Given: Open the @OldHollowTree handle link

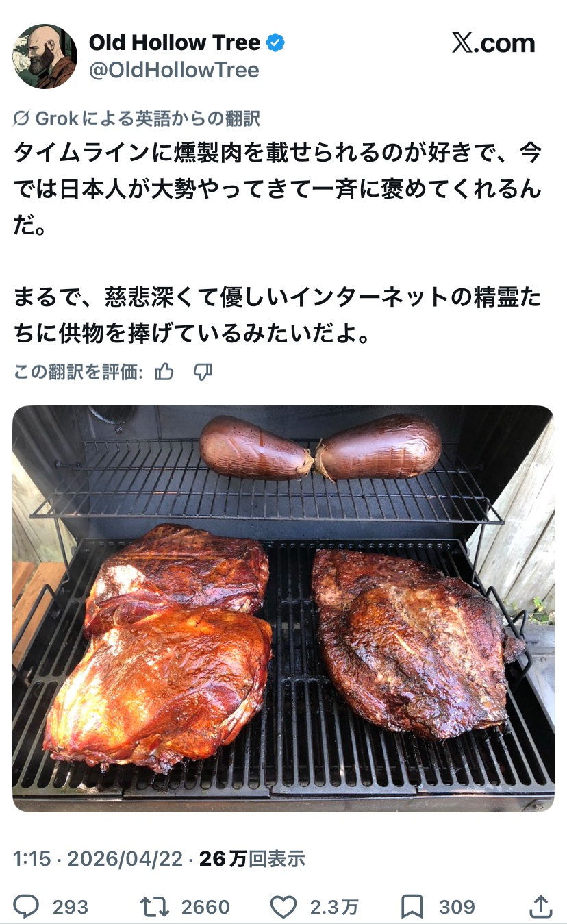Looking at the screenshot, I should click(174, 71).
